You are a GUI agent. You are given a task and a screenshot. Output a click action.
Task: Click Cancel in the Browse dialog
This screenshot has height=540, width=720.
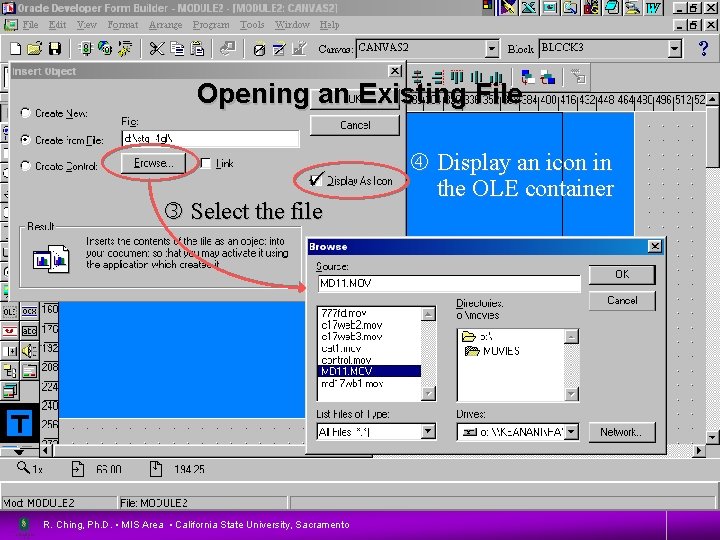(x=622, y=300)
